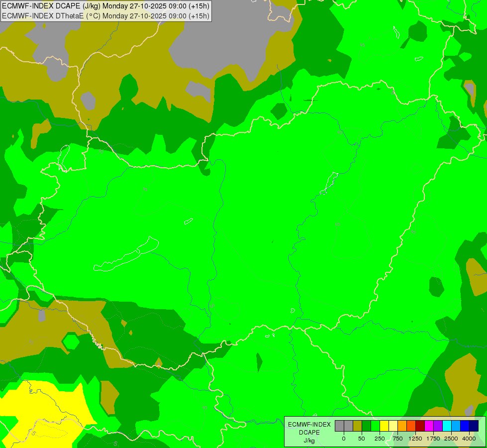This screenshot has height=448, width=487.
Task: Click the legend value 2500
Action: [451, 439]
